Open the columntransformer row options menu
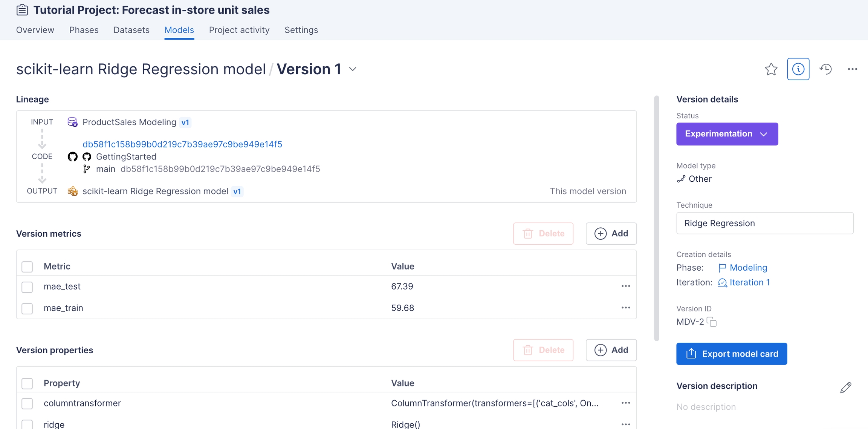This screenshot has height=429, width=868. (625, 403)
